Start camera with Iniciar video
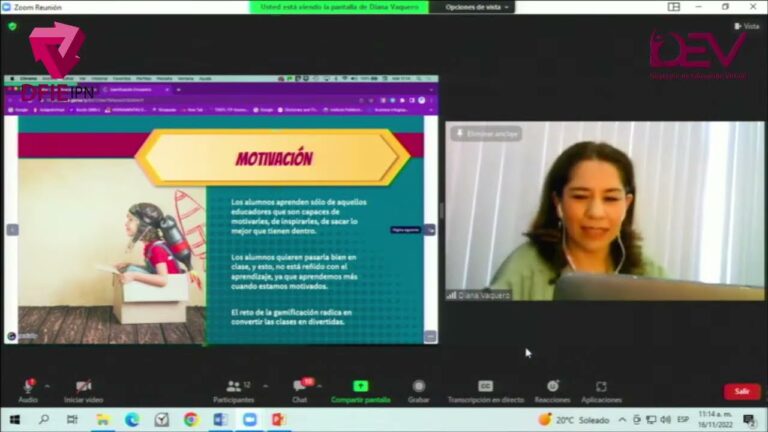The height and width of the screenshot is (432, 768). [83, 387]
